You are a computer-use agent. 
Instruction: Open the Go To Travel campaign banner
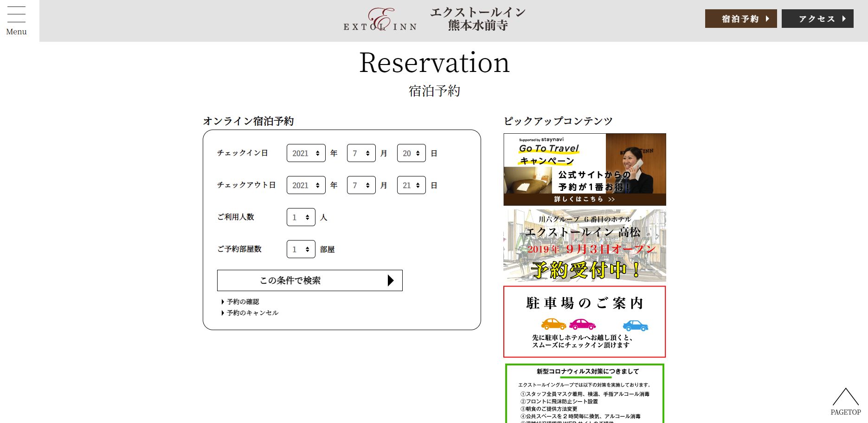(x=585, y=169)
